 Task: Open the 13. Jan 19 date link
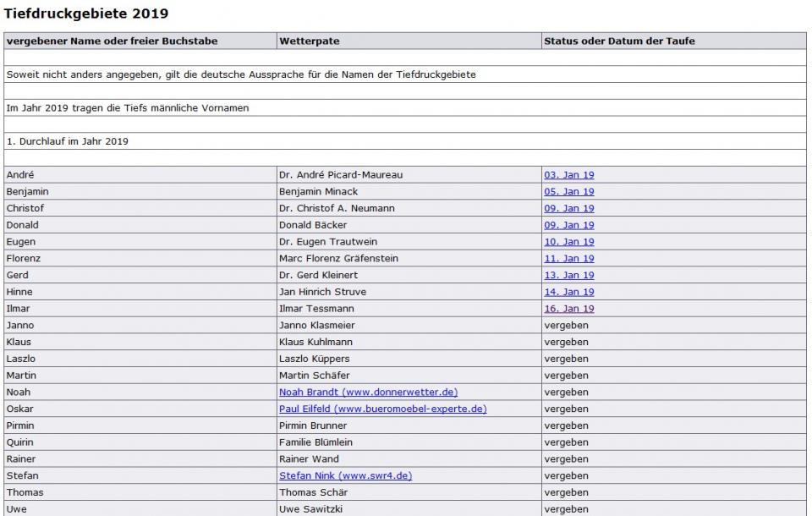pyautogui.click(x=568, y=275)
